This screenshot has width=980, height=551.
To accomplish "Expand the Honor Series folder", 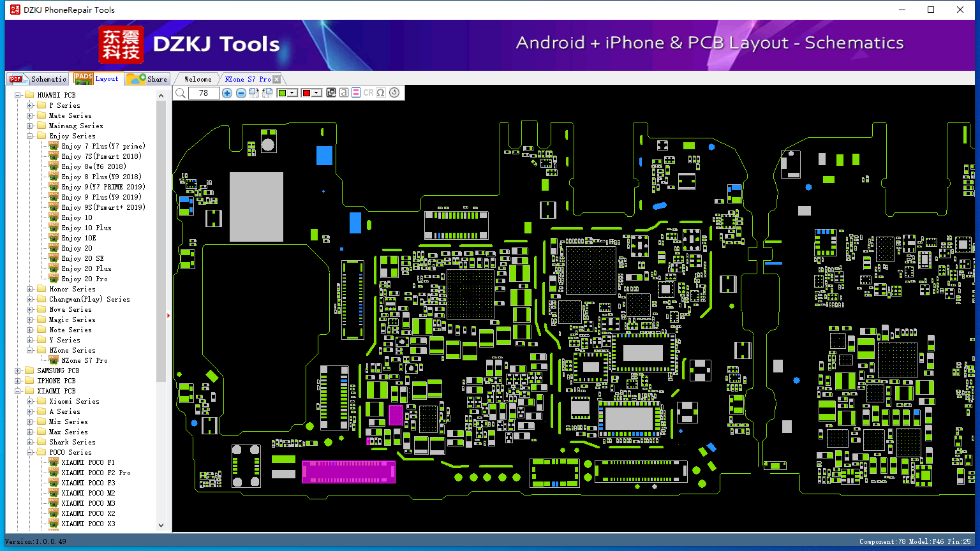I will 30,289.
